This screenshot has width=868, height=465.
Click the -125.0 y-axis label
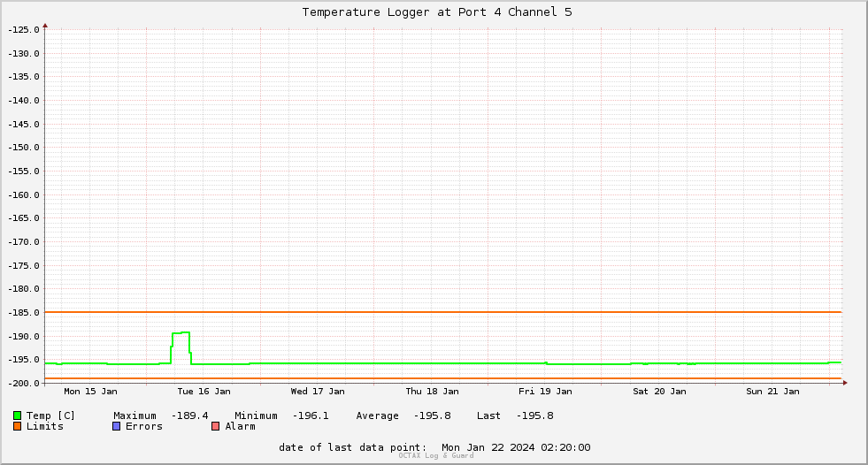[23, 30]
